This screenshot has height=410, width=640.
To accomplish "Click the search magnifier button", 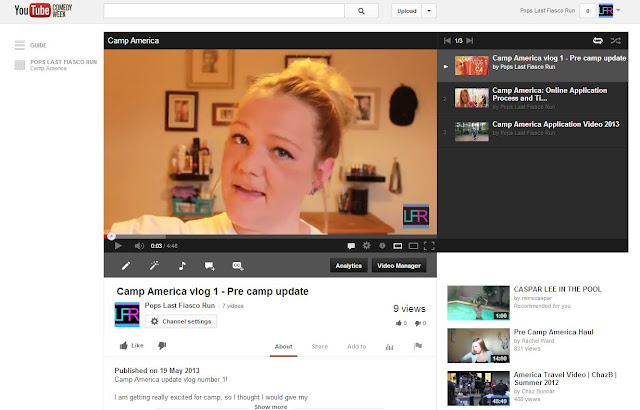I will pos(361,11).
